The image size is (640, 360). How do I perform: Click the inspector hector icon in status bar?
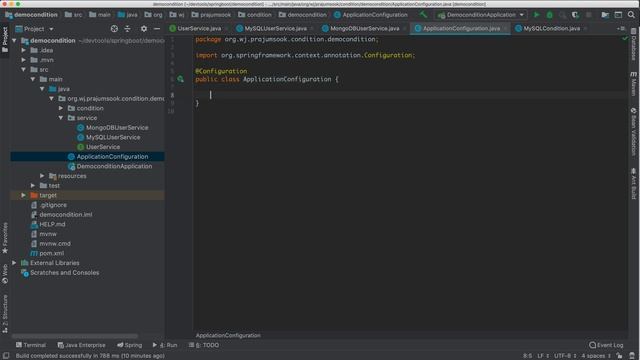pyautogui.click(x=632, y=356)
